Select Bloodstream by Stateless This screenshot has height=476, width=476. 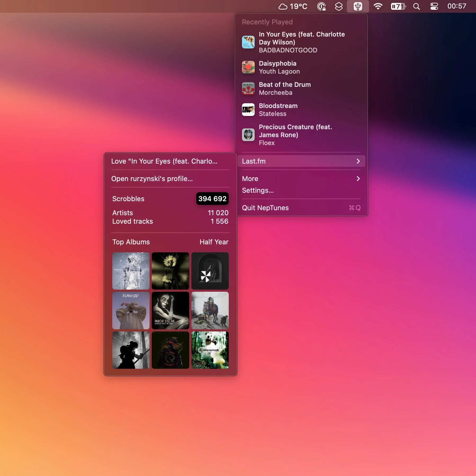(x=301, y=110)
